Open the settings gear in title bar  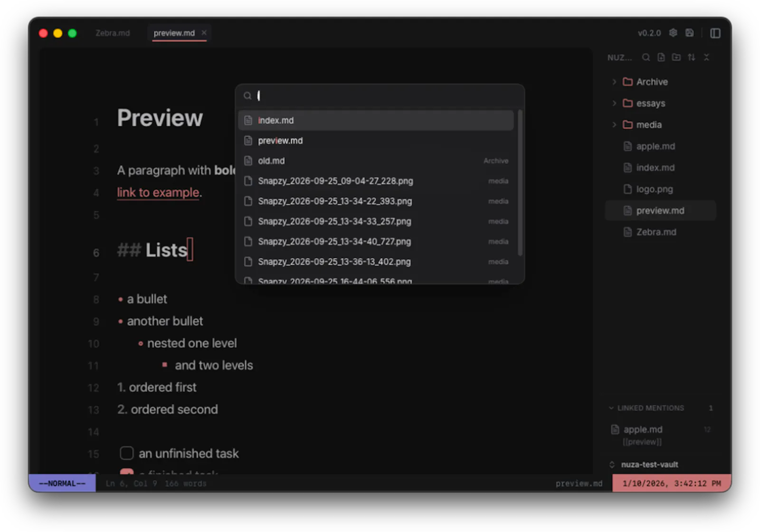click(673, 33)
